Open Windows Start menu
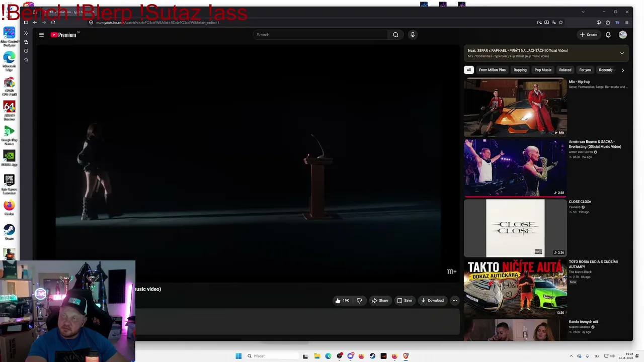The width and height of the screenshot is (644, 362). point(238,356)
